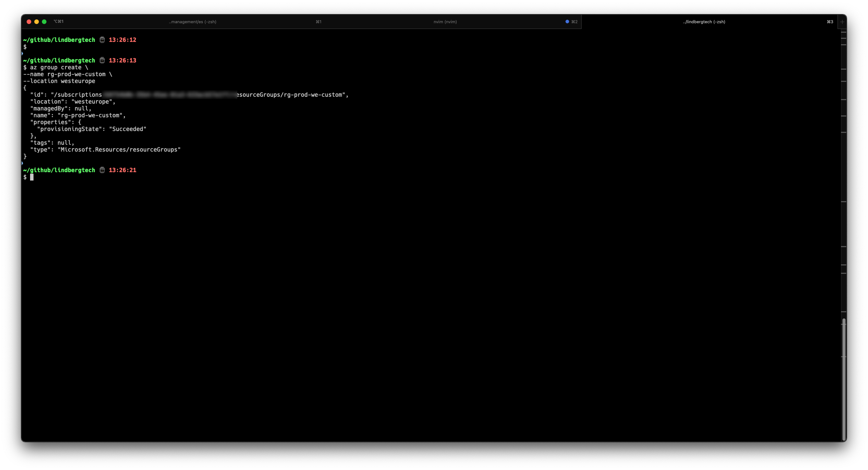Click the blue prompt mark above 13:26:21 prompt
The image size is (868, 470).
point(22,163)
